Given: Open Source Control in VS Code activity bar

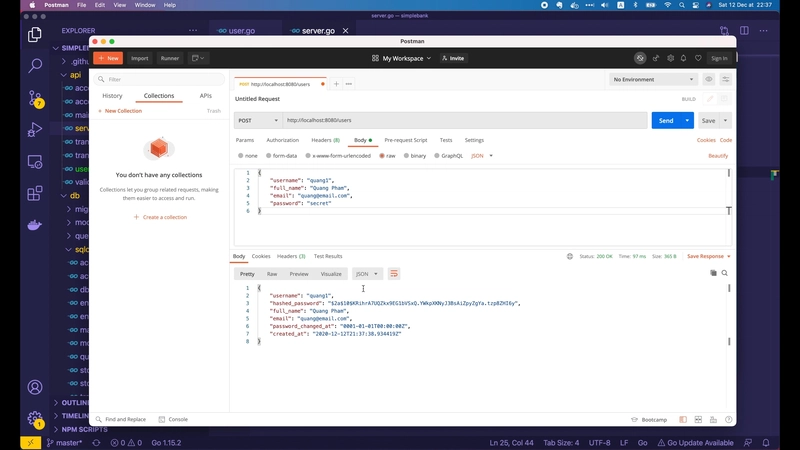Looking at the screenshot, I should click(x=35, y=98).
